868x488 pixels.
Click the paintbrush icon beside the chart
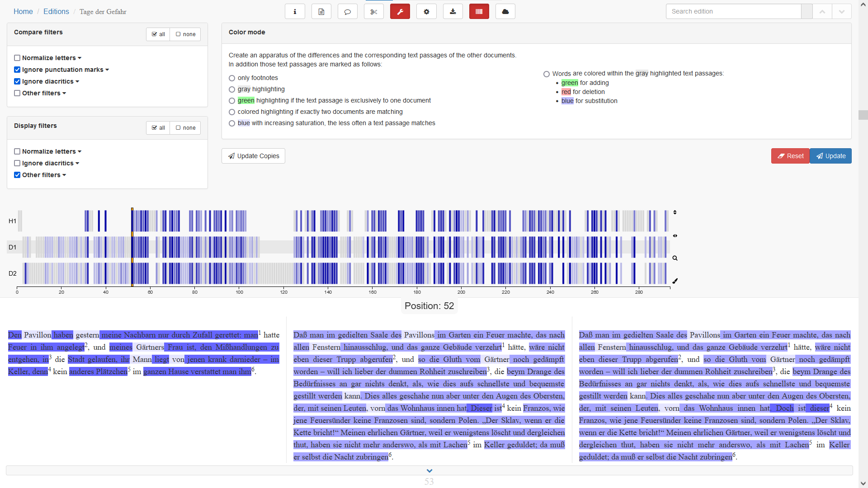(675, 281)
